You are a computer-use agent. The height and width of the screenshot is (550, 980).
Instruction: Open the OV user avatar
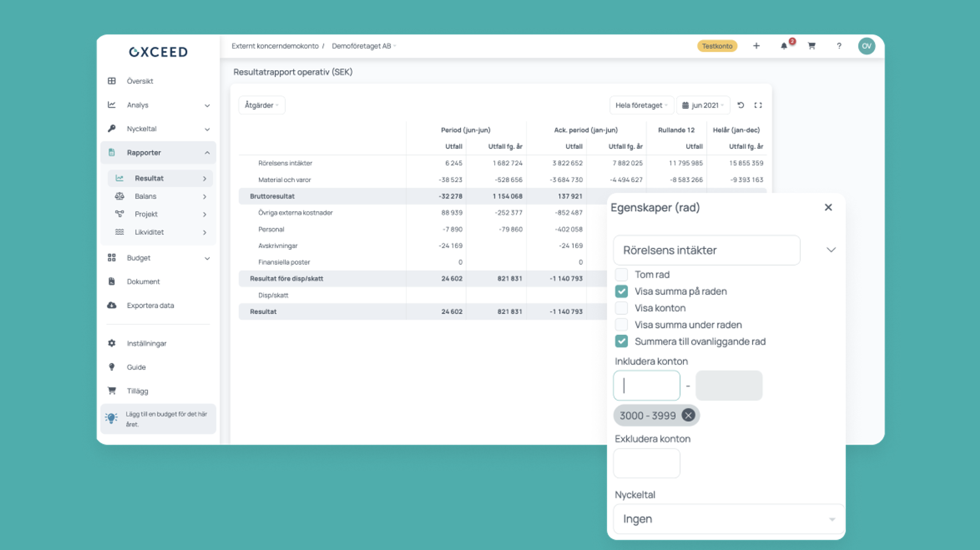(866, 46)
